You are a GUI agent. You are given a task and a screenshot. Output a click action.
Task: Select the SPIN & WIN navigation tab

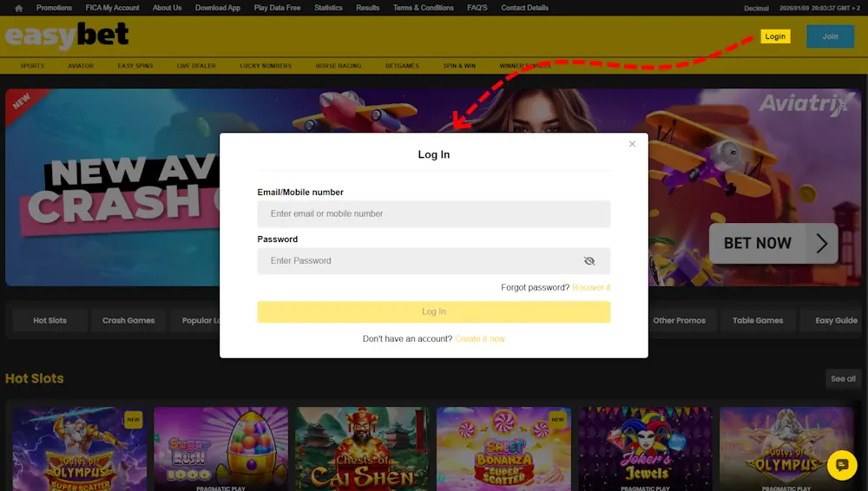pyautogui.click(x=459, y=66)
